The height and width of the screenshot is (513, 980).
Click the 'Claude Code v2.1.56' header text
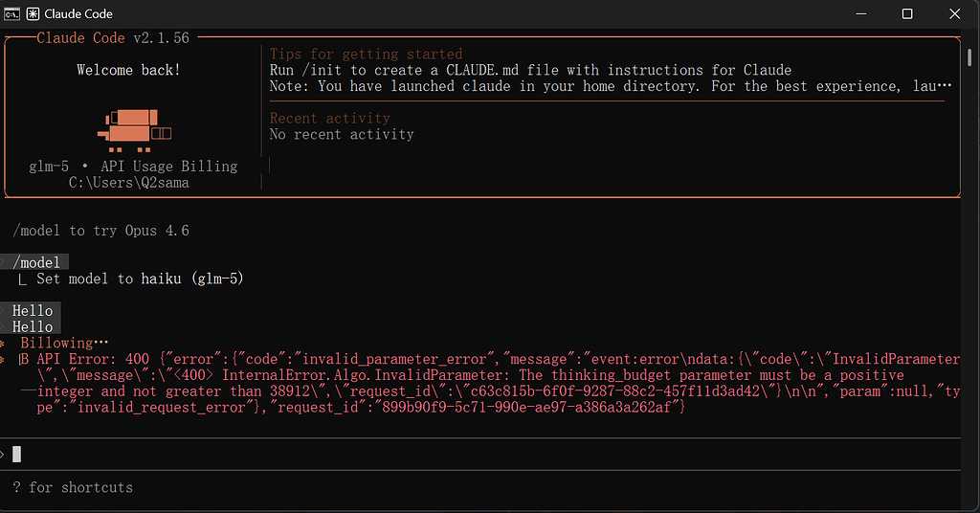coord(113,38)
